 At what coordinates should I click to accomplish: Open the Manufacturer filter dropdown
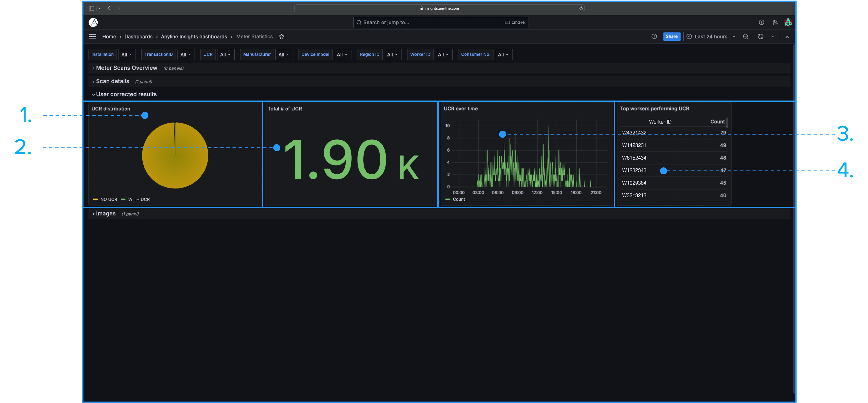[284, 55]
